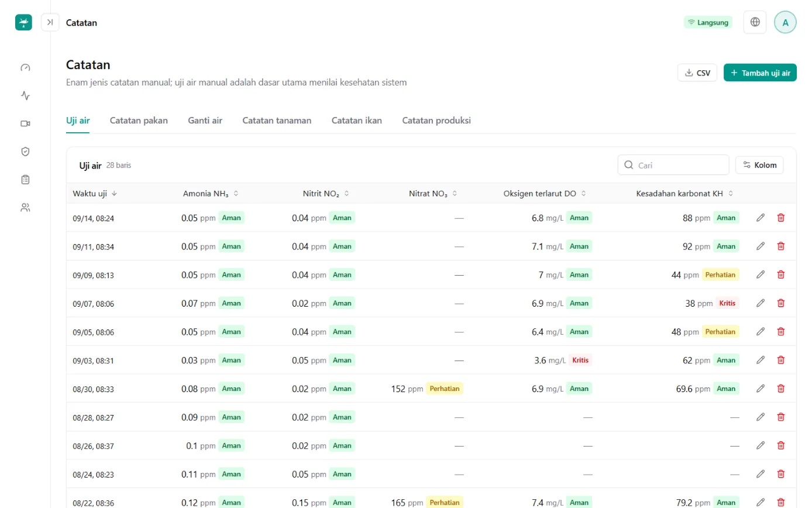Screen dimensions: 812x508
Task: Edit the 09/07, 08:06 record
Action: tap(761, 303)
